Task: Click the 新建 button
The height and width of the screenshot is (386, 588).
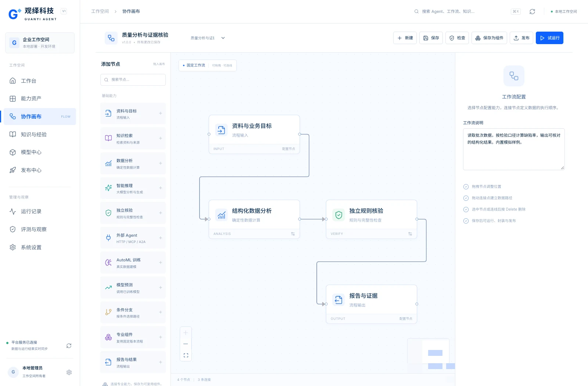Action: (x=405, y=38)
